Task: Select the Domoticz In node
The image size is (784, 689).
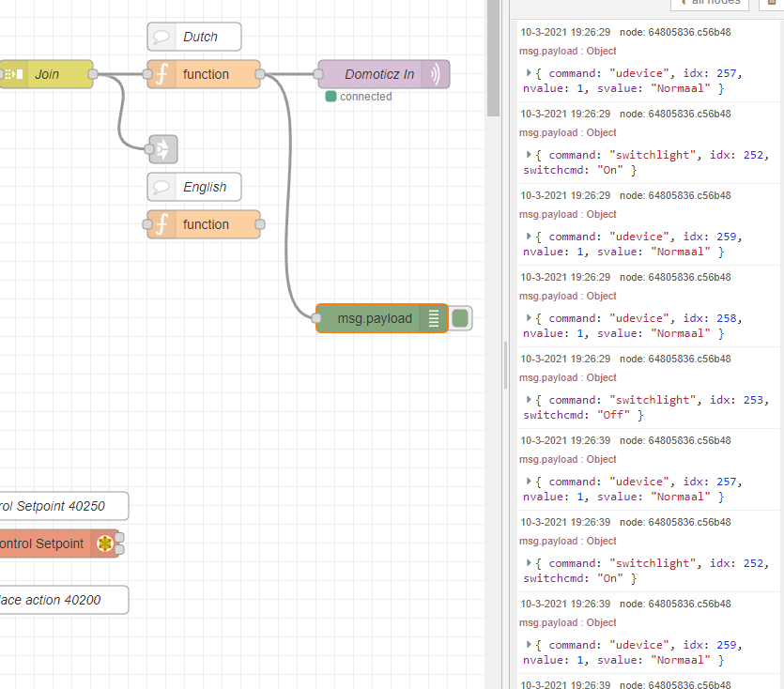Action: coord(383,74)
